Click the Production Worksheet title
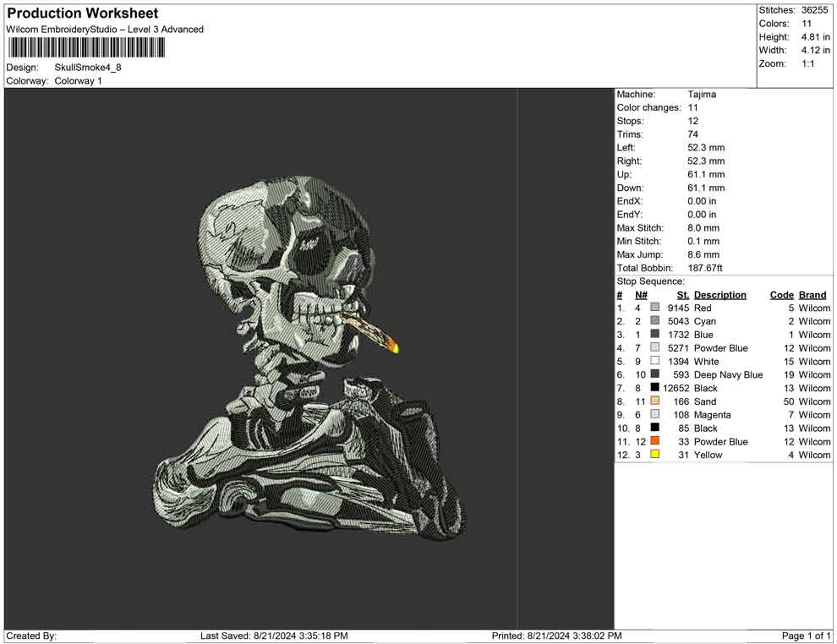The image size is (837, 644). 83,14
